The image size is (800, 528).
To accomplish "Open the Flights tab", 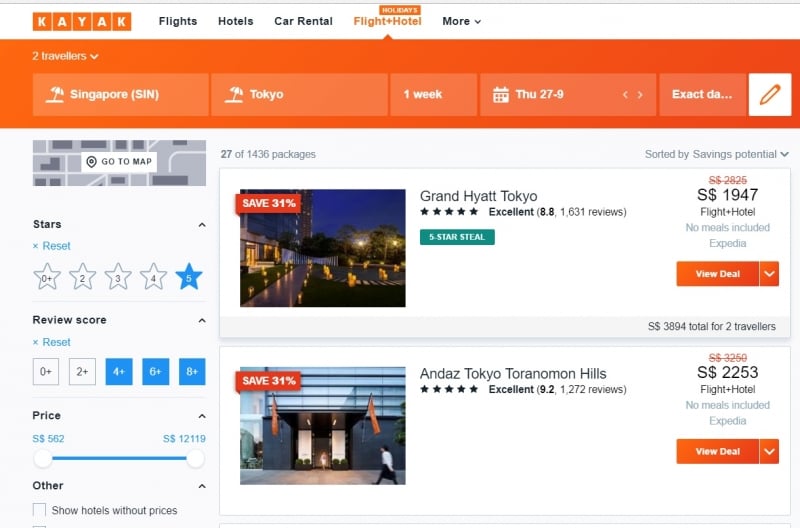I will click(x=178, y=21).
